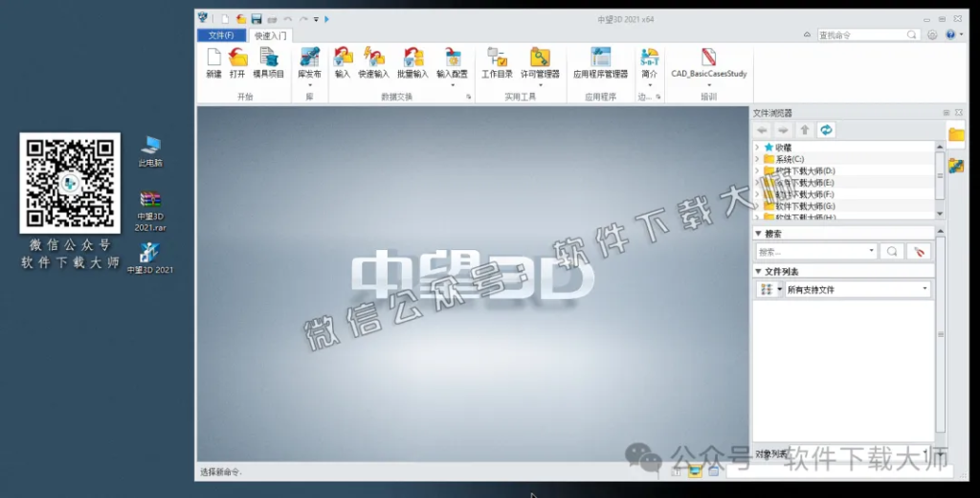Open the 简介 dropdown arrow

[x=650, y=85]
